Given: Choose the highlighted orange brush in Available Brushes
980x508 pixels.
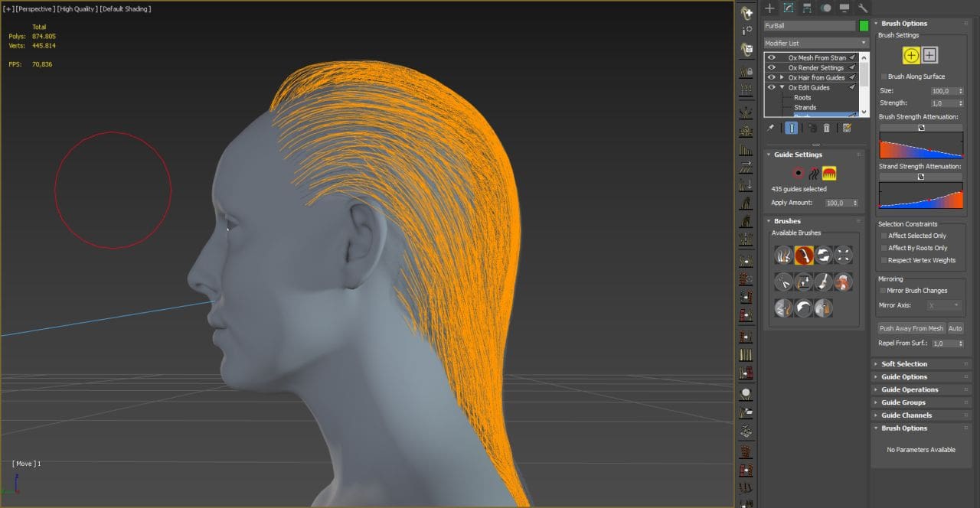Looking at the screenshot, I should click(x=803, y=256).
